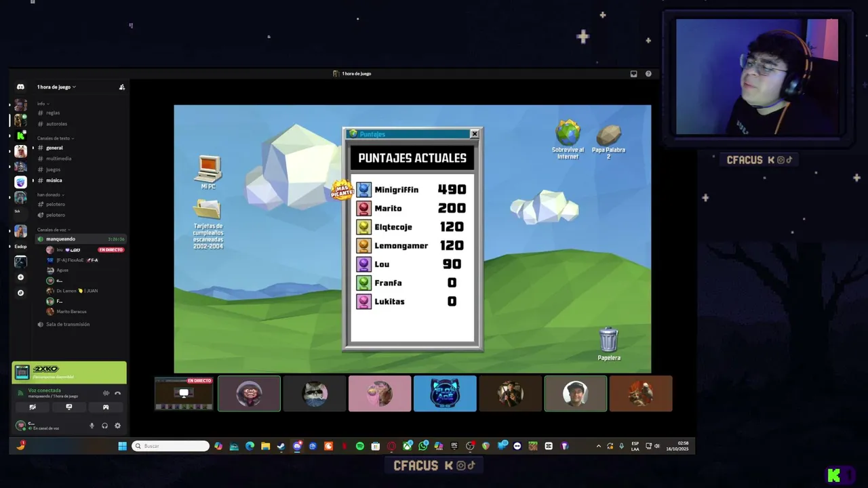
Task: Open WhatsApp from the taskbar
Action: tap(422, 446)
